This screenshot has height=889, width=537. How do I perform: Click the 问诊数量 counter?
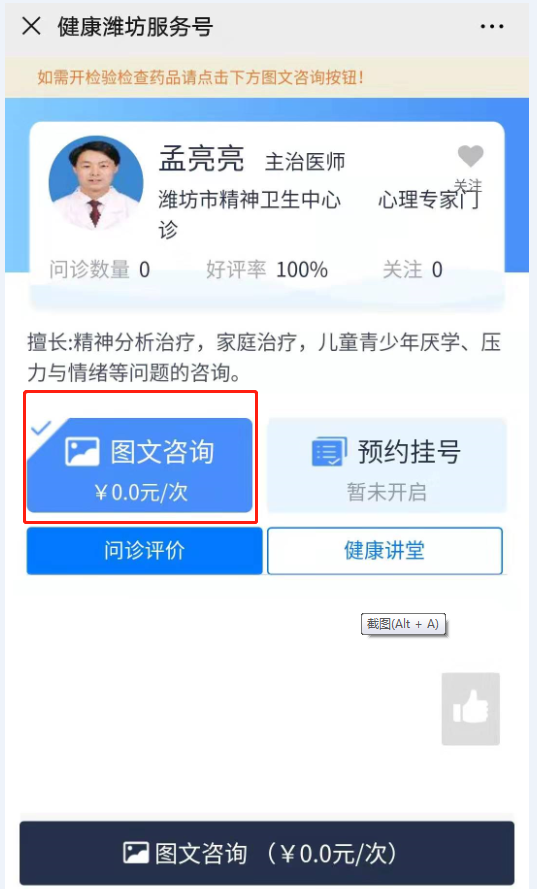pyautogui.click(x=100, y=269)
